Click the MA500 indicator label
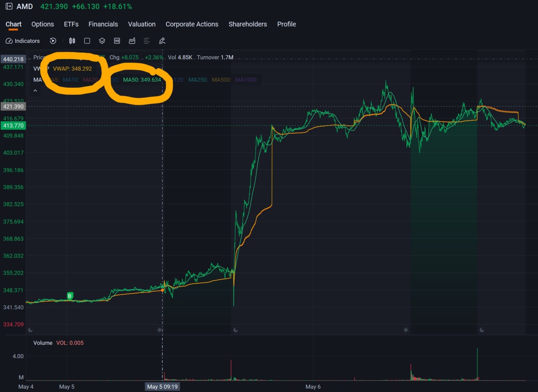Viewport: 538px width, 392px height. point(222,80)
